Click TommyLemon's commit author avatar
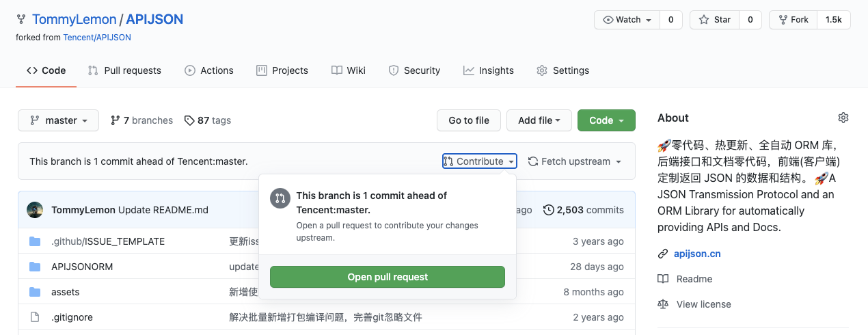Viewport: 868px width, 335px height. [35, 210]
